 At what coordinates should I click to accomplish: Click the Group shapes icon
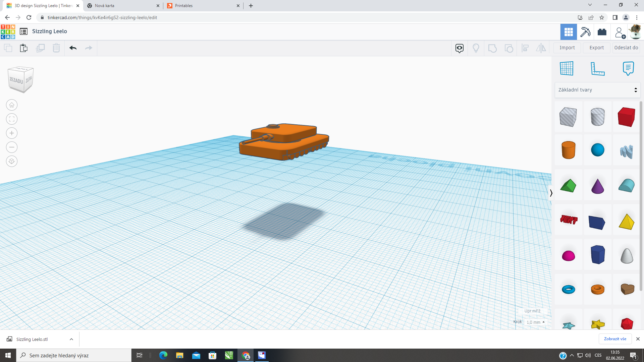492,48
